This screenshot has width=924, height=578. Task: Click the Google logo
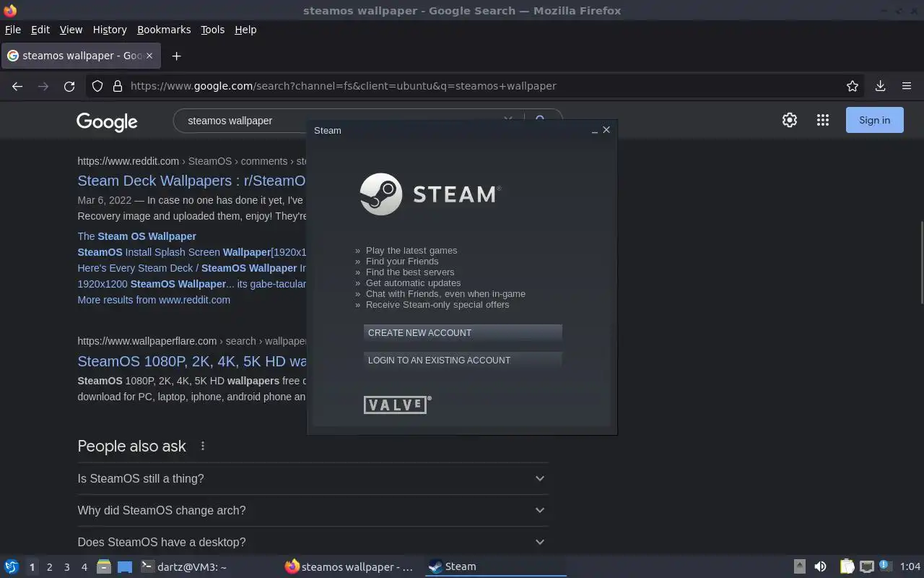click(107, 121)
